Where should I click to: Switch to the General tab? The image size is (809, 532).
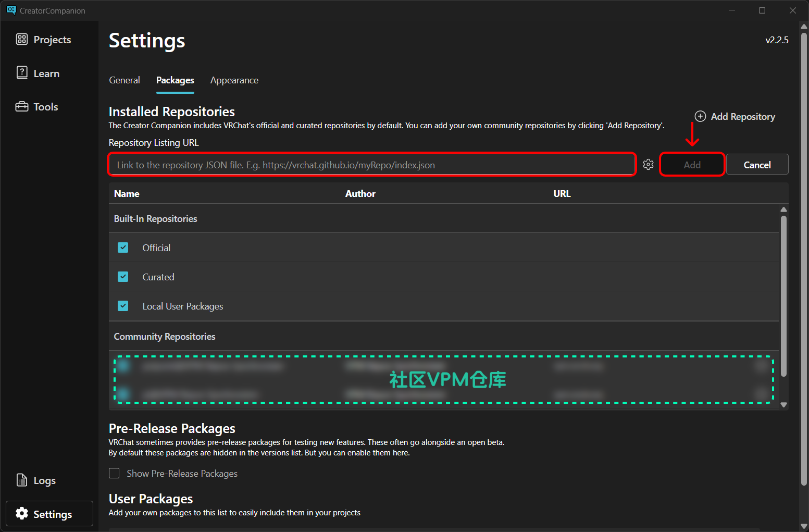coord(125,80)
